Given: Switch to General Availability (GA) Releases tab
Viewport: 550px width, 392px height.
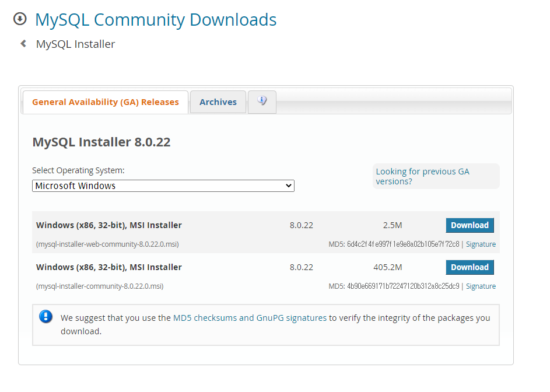Looking at the screenshot, I should pos(105,102).
